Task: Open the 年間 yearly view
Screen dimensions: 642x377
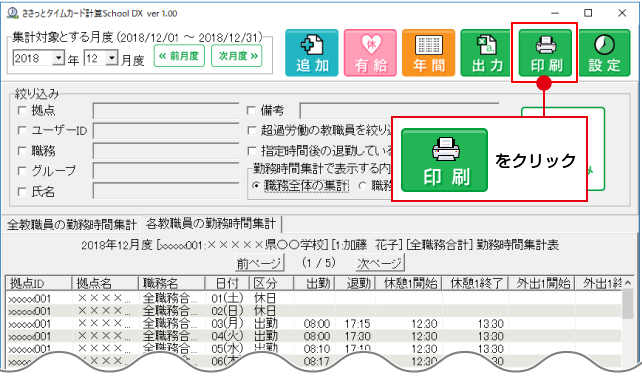Action: 429,53
